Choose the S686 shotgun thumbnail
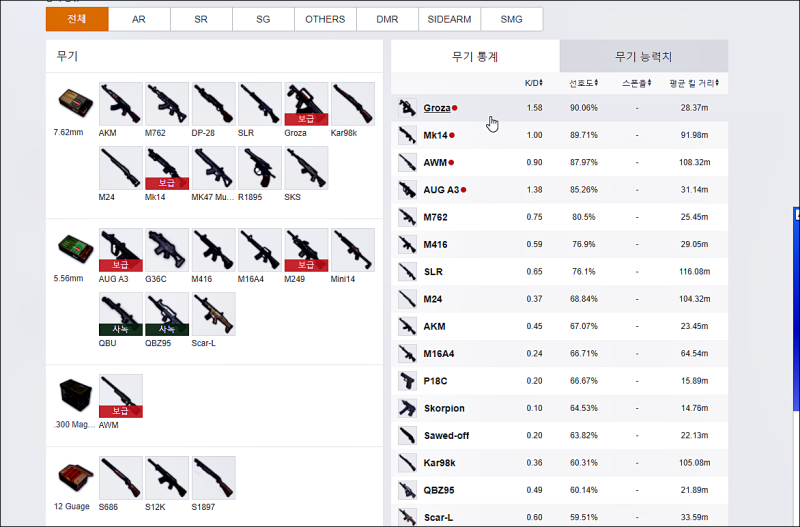The width and height of the screenshot is (800, 527). [x=120, y=478]
